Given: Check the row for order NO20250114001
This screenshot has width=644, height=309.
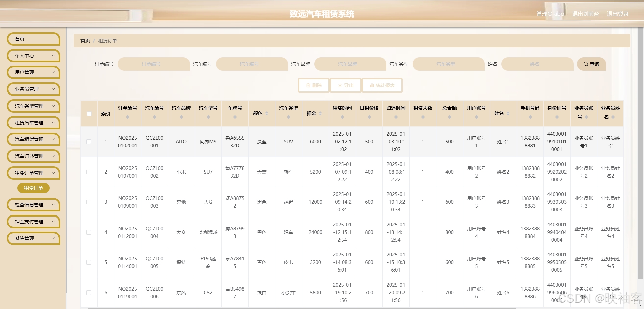Looking at the screenshot, I should pyautogui.click(x=89, y=262).
